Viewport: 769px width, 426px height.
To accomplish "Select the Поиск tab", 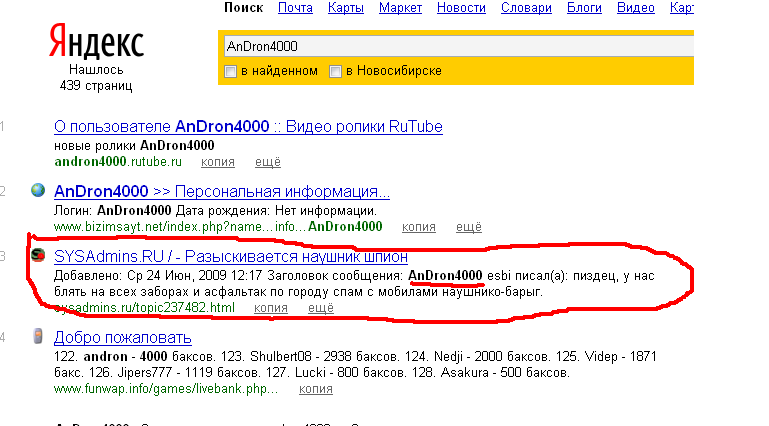I will point(244,8).
